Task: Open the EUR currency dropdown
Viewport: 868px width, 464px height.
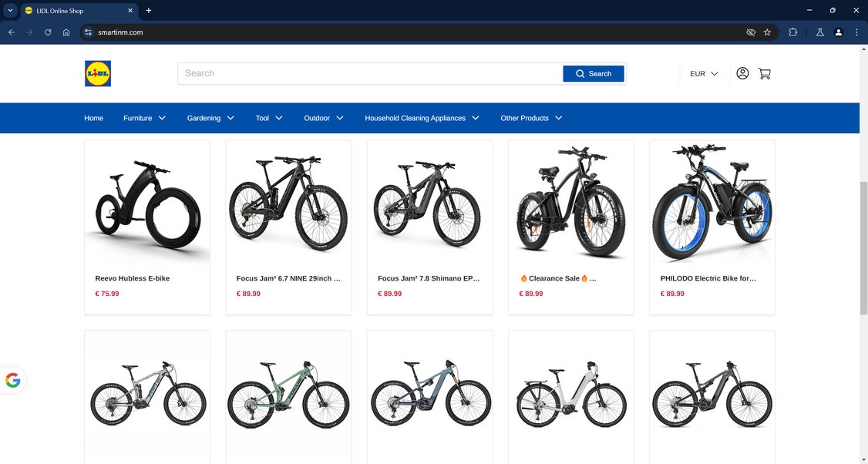Action: click(704, 74)
